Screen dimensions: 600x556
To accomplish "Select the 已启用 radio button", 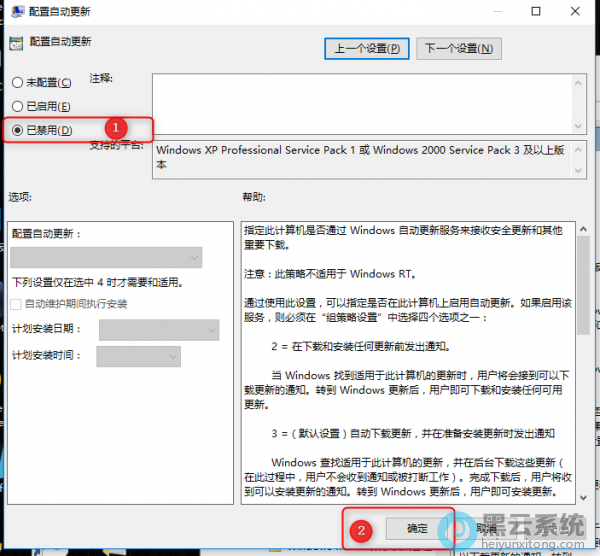I will pyautogui.click(x=17, y=106).
